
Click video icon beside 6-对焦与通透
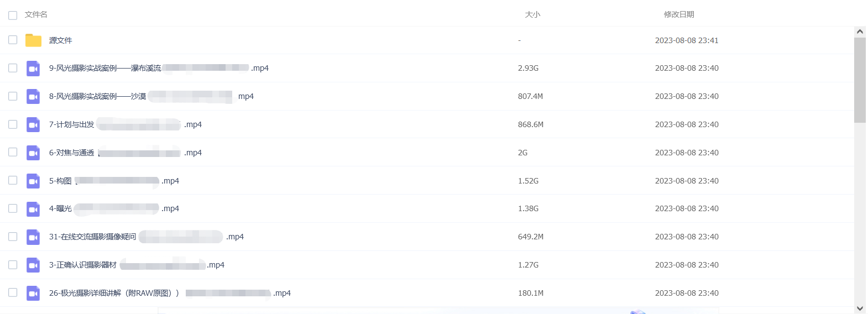coord(33,153)
